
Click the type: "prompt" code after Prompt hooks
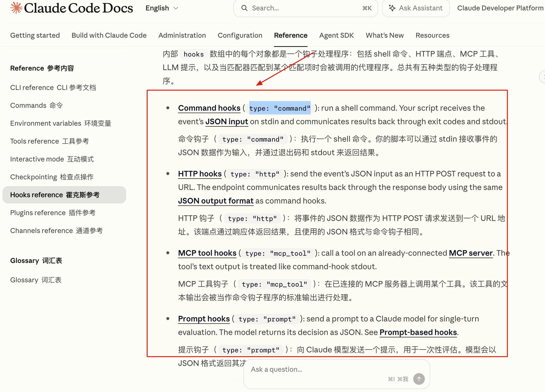coord(267,319)
